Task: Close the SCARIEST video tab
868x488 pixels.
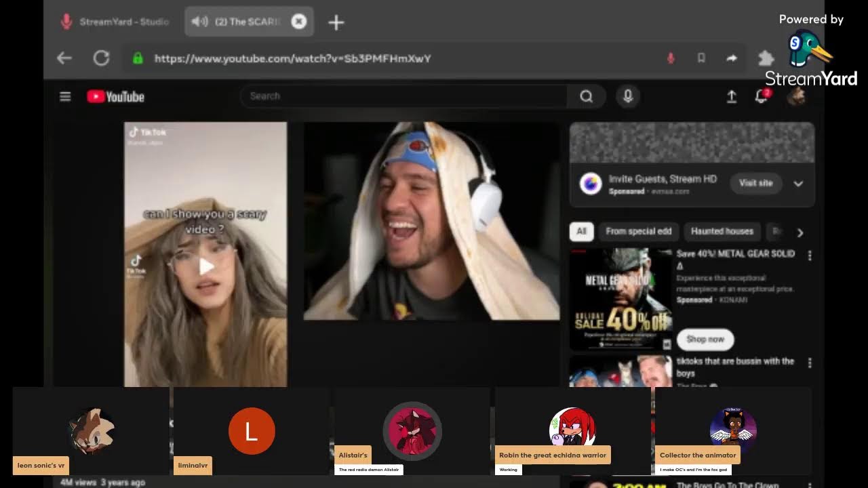Action: pyautogui.click(x=298, y=22)
